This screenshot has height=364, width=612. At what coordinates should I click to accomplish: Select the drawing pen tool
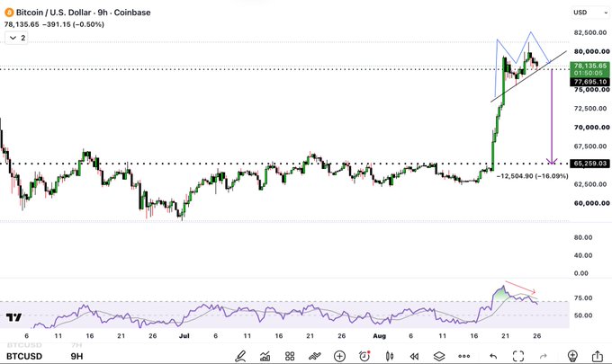coord(240,356)
